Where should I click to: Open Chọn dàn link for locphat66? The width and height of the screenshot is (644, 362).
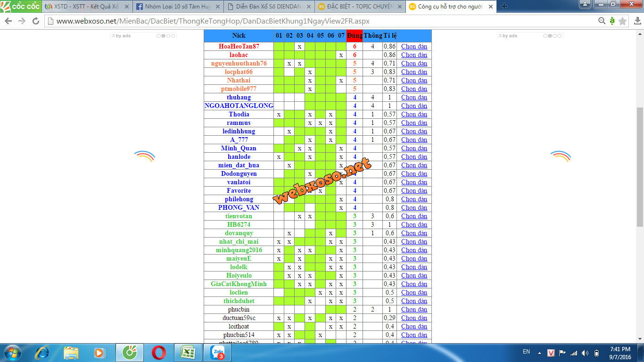[414, 72]
